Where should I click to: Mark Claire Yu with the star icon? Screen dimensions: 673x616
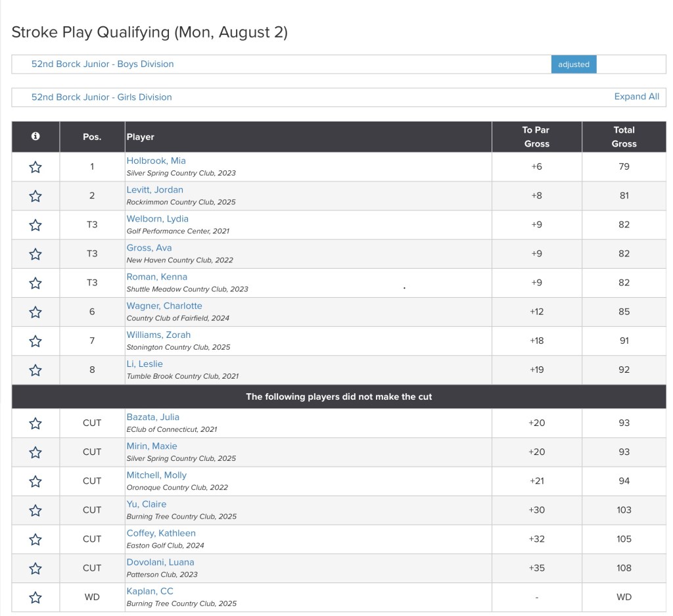(x=35, y=510)
